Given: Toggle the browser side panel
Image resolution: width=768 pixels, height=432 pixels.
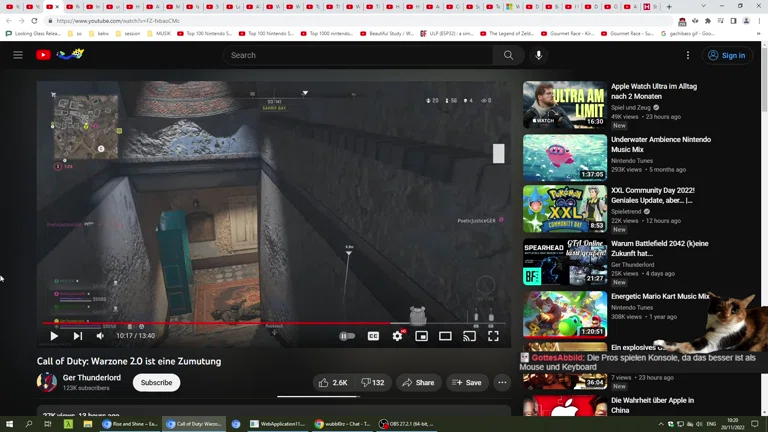Looking at the screenshot, I should click(733, 21).
